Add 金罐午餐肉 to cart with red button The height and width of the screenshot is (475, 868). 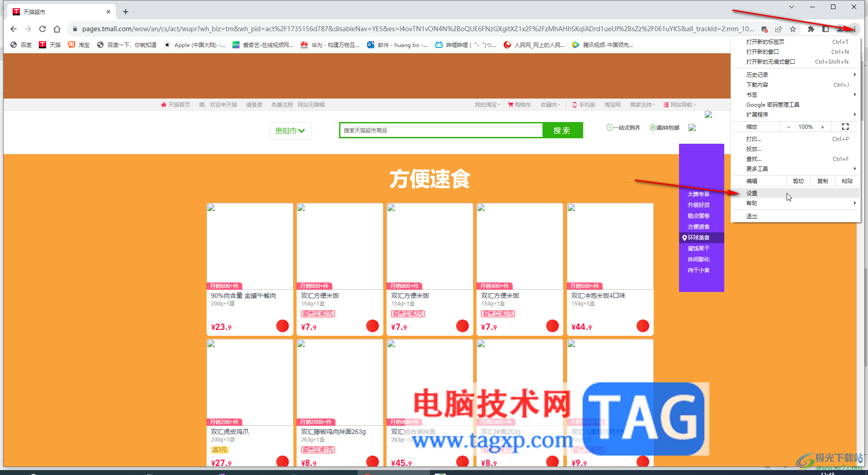click(x=283, y=326)
